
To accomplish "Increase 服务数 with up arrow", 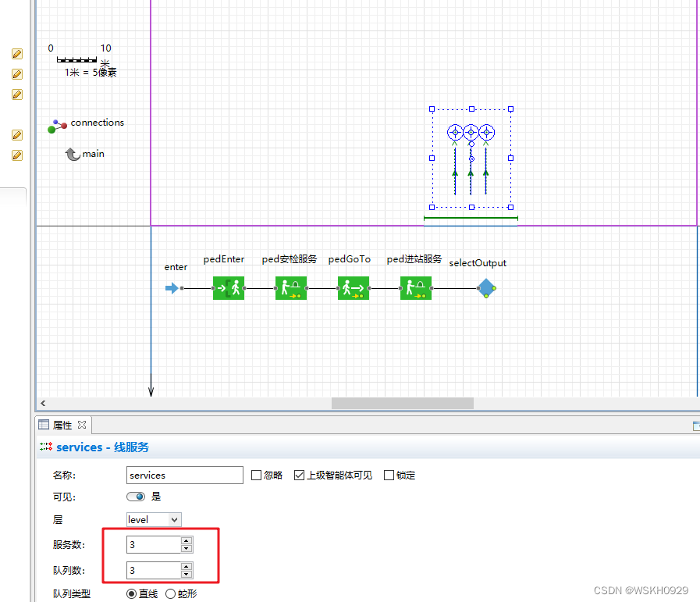I will pos(187,541).
